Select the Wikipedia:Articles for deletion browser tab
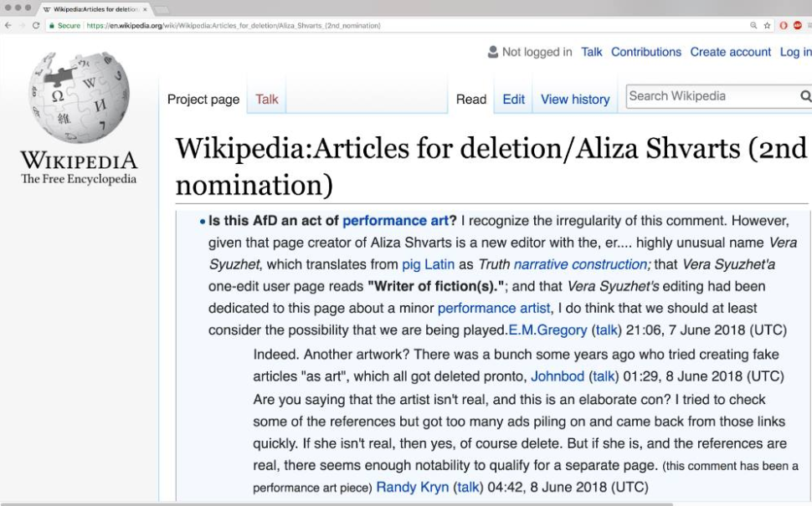The width and height of the screenshot is (812, 506). click(x=95, y=9)
